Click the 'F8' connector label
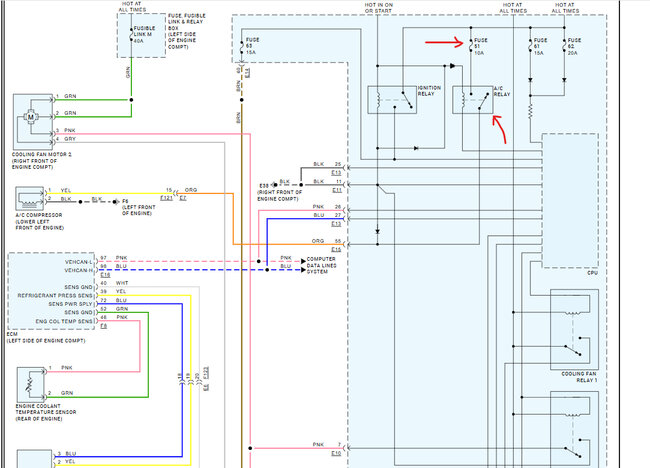 click(x=104, y=326)
